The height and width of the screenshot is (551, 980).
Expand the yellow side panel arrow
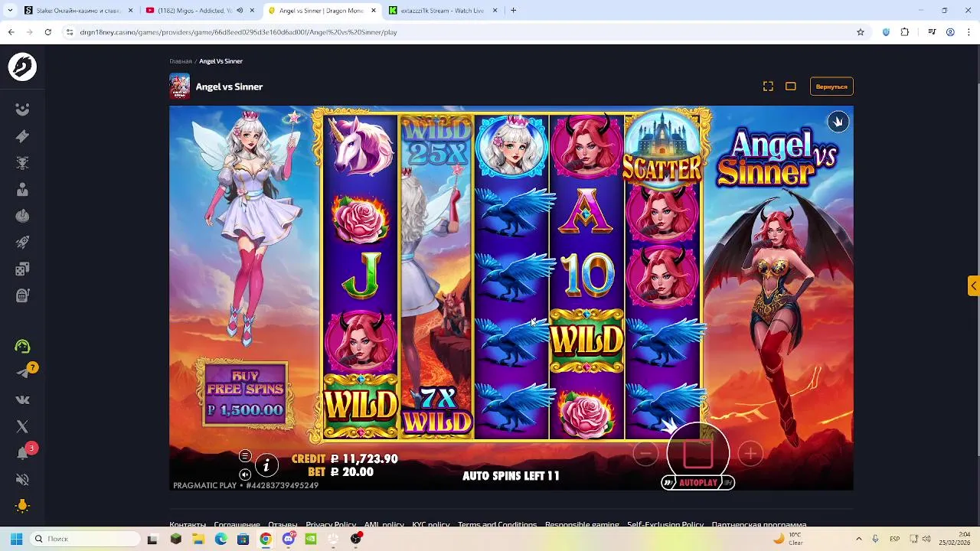973,285
